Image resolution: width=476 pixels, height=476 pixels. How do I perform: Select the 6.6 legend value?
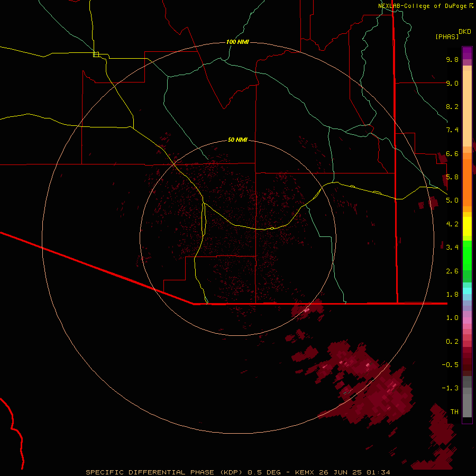click(452, 153)
